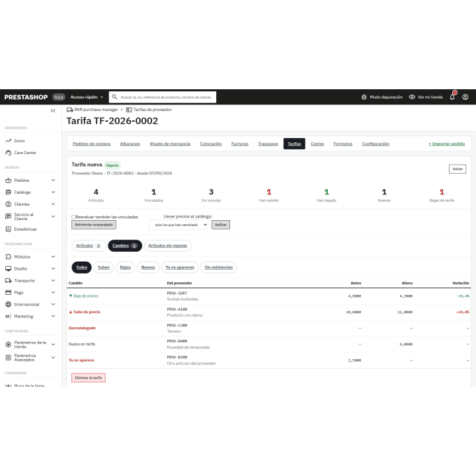
Task: Click the Ver mi tienda eye icon
Action: coord(412,97)
